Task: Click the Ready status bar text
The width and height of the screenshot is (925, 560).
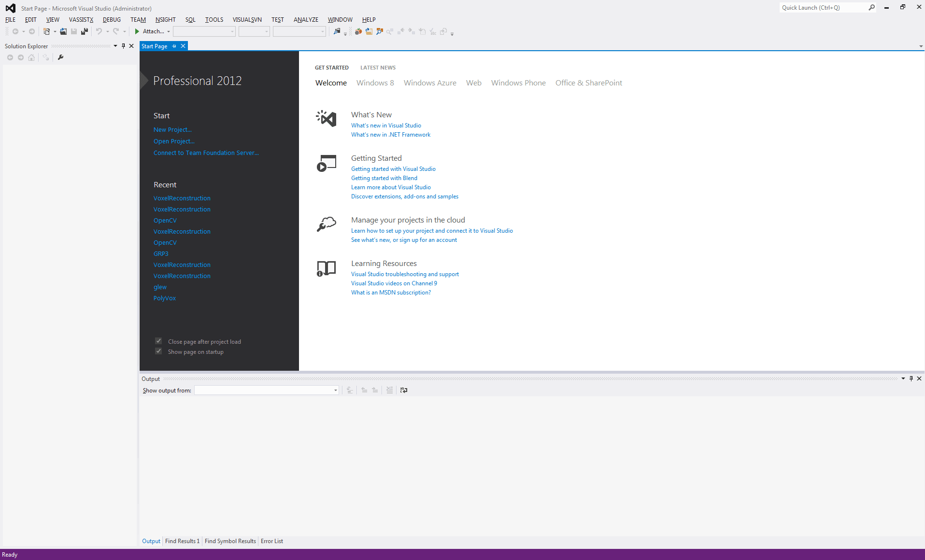Action: (10, 555)
